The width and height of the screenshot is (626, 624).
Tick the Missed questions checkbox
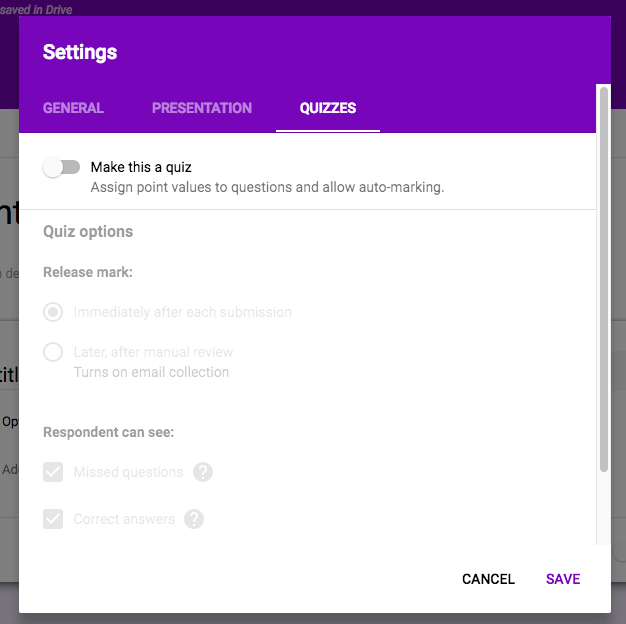[x=53, y=472]
